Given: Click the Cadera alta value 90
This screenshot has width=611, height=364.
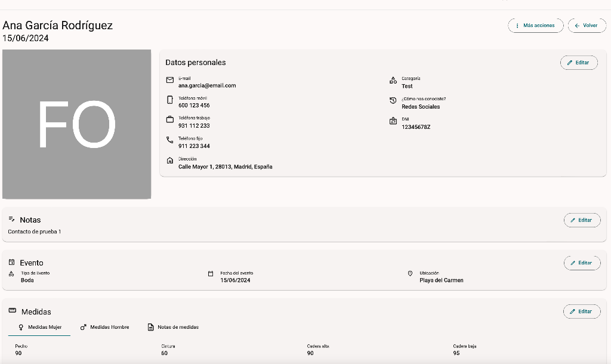Looking at the screenshot, I should click(x=310, y=353).
